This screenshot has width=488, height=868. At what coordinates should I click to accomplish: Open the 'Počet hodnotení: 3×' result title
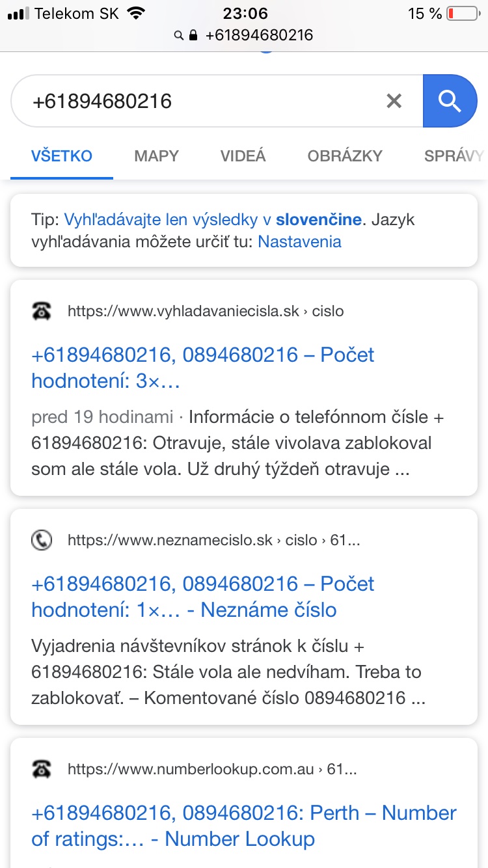(202, 368)
